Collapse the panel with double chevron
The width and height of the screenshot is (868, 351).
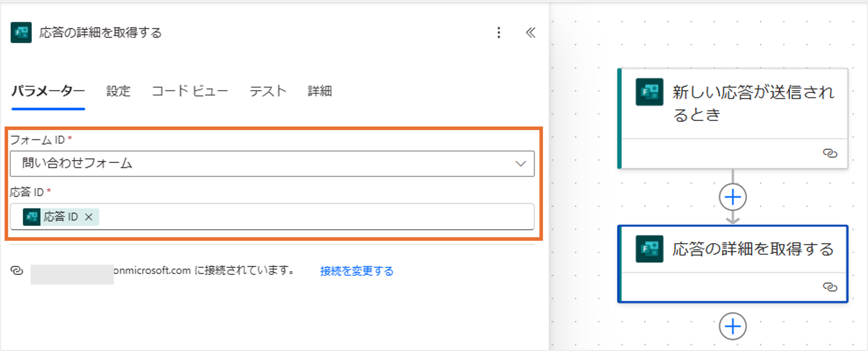[530, 32]
